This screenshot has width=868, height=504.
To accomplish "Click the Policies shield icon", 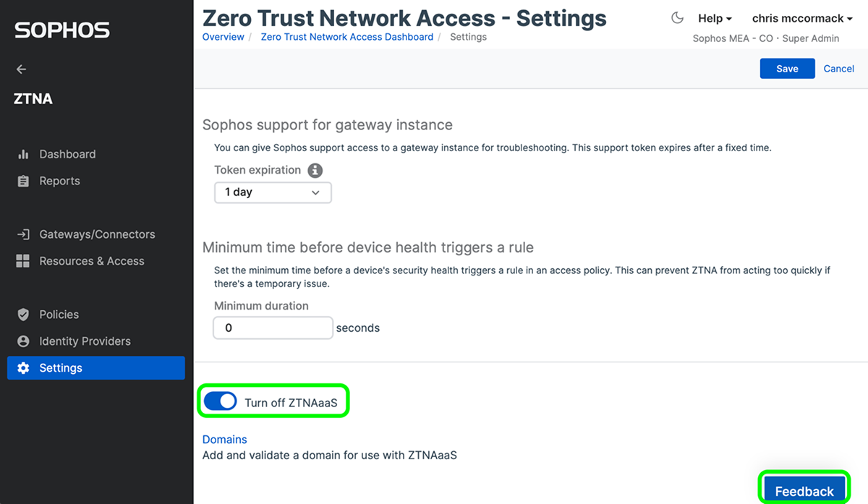I will 23,315.
